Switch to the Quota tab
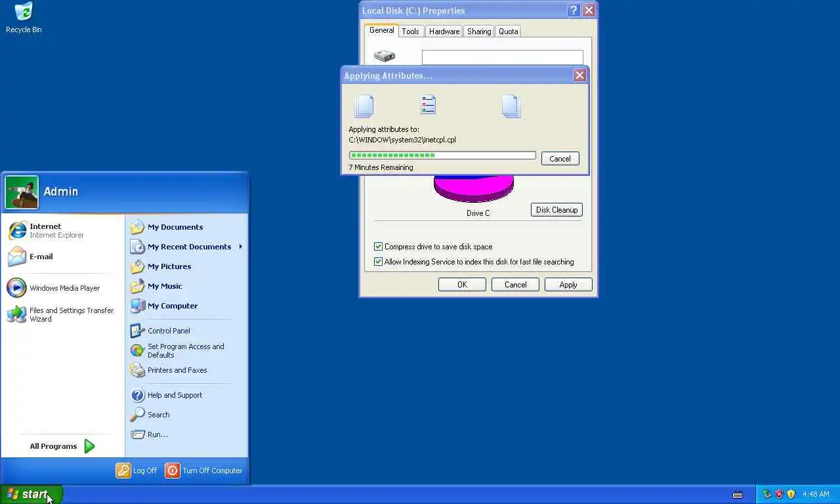This screenshot has height=504, width=840. click(x=509, y=31)
